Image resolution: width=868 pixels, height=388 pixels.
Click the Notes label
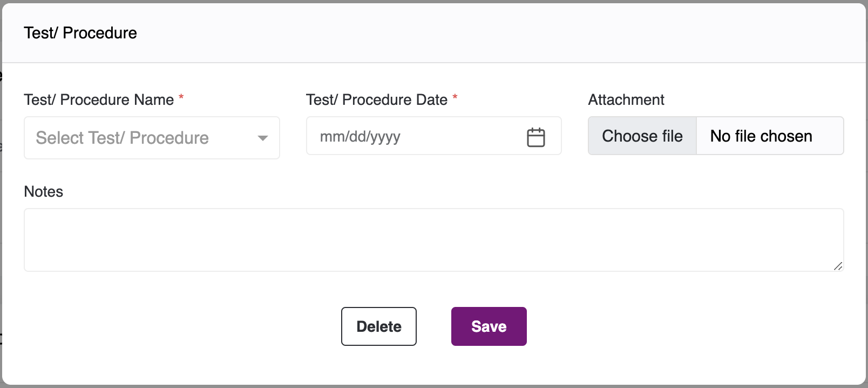point(44,192)
